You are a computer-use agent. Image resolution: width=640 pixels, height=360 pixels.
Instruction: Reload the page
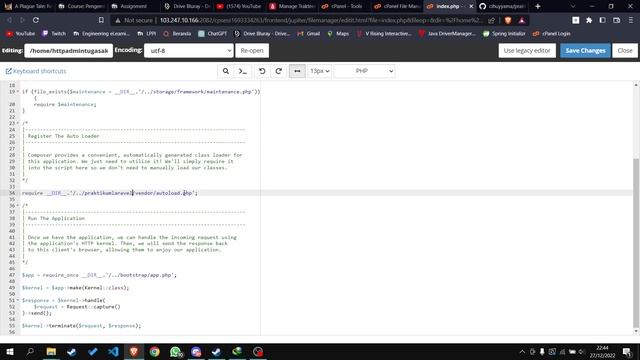point(36,20)
